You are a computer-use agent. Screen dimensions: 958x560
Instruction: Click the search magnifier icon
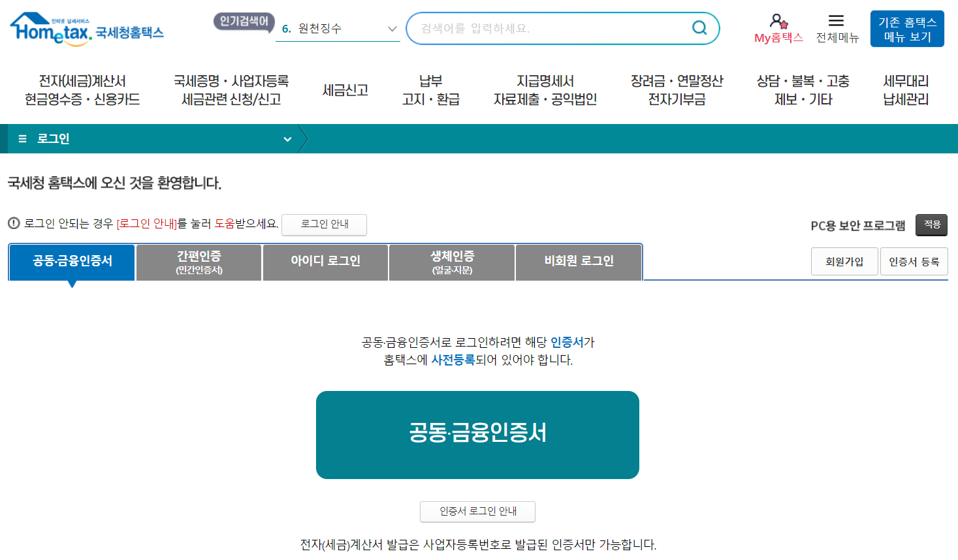click(x=699, y=28)
